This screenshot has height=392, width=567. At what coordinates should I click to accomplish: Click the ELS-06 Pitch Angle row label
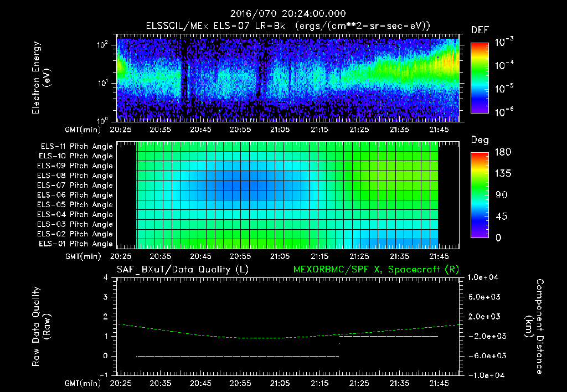pos(75,195)
